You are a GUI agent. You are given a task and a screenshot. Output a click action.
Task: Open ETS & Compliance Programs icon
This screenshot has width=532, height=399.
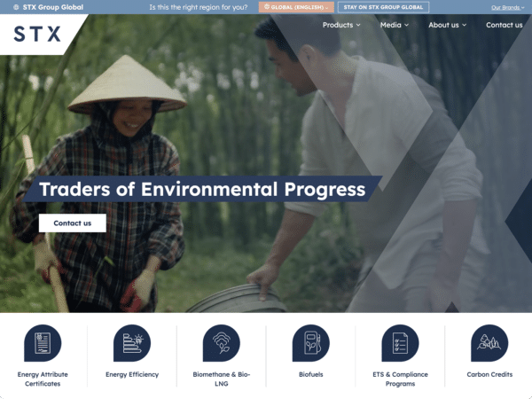click(x=400, y=343)
